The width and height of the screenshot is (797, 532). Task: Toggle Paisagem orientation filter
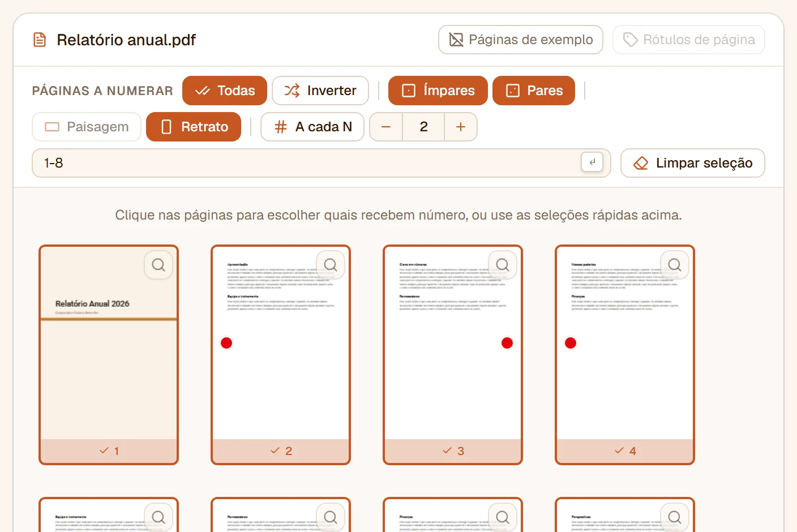(x=87, y=127)
